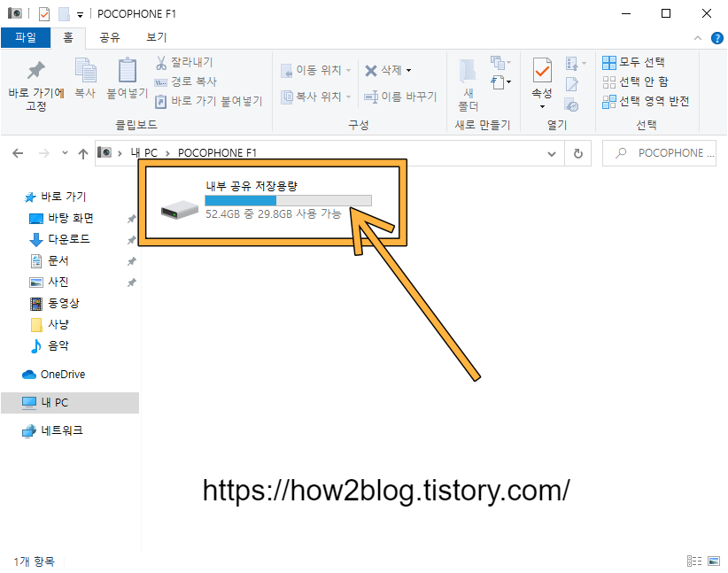Viewport: 728px width, 573px height.
Task: Click Paste shortcut (바로 가기 붙여넣기)
Action: pos(209,101)
